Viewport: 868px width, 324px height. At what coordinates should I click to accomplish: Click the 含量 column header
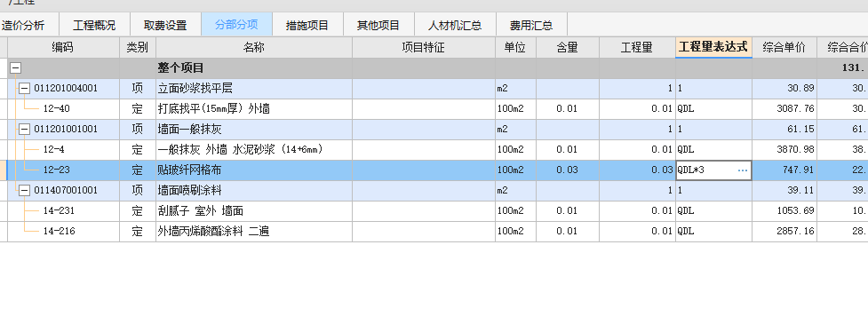[568, 48]
